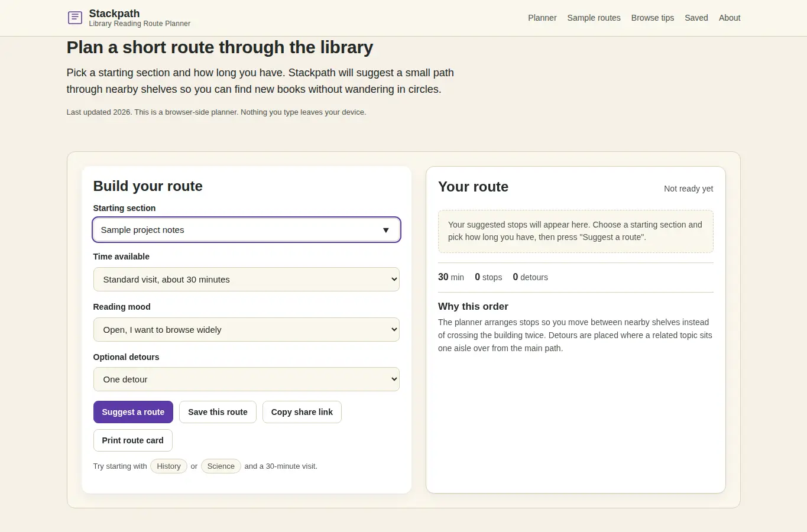Click Save this route
Image resolution: width=807 pixels, height=532 pixels.
[218, 412]
